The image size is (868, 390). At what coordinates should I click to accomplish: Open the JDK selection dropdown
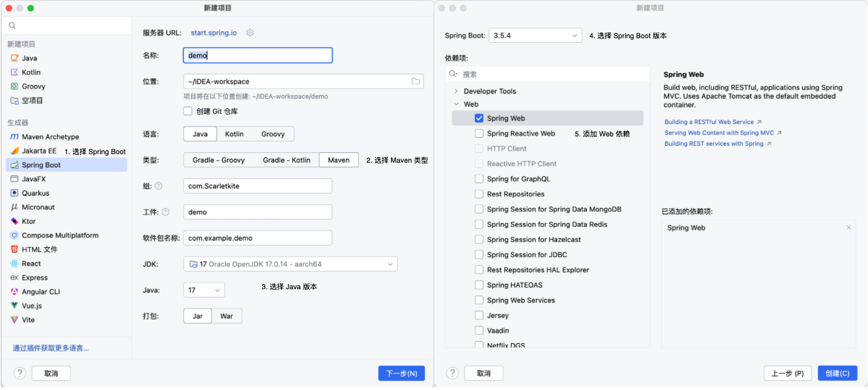coord(290,264)
